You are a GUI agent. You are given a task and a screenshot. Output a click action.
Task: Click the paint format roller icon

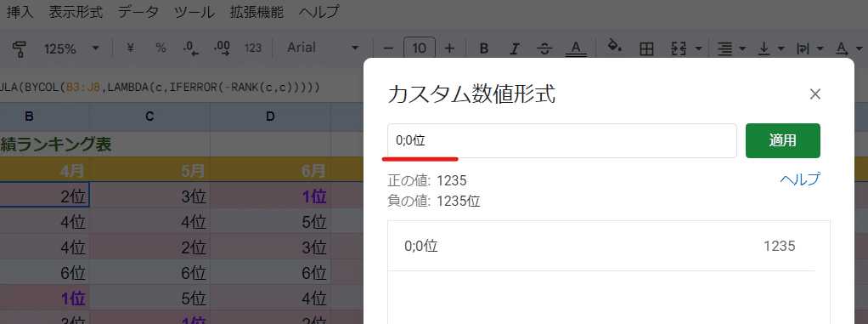(x=20, y=48)
